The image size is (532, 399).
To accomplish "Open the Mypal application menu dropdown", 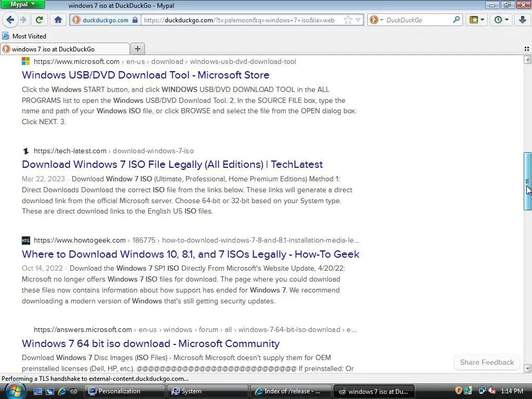I will [23, 4].
